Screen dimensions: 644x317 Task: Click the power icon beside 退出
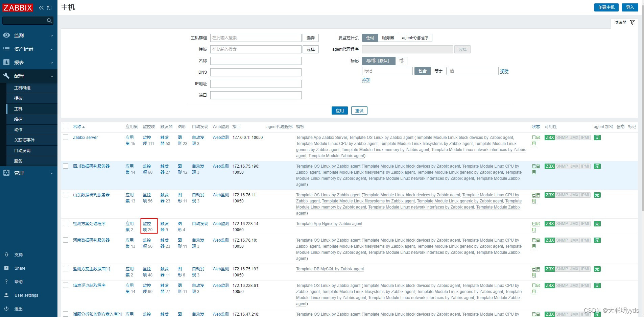6,309
